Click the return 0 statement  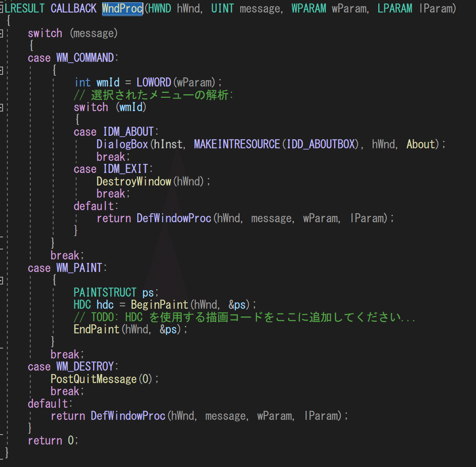[53, 441]
